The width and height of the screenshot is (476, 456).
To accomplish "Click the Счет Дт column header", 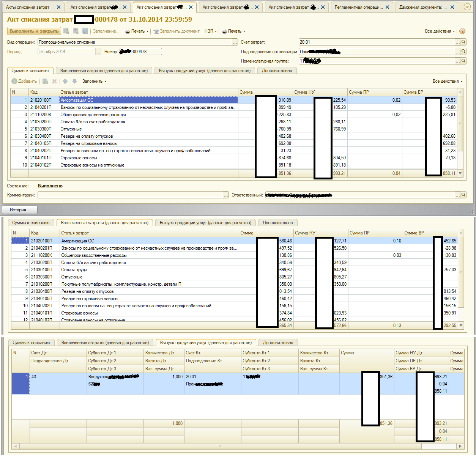I will [x=58, y=353].
